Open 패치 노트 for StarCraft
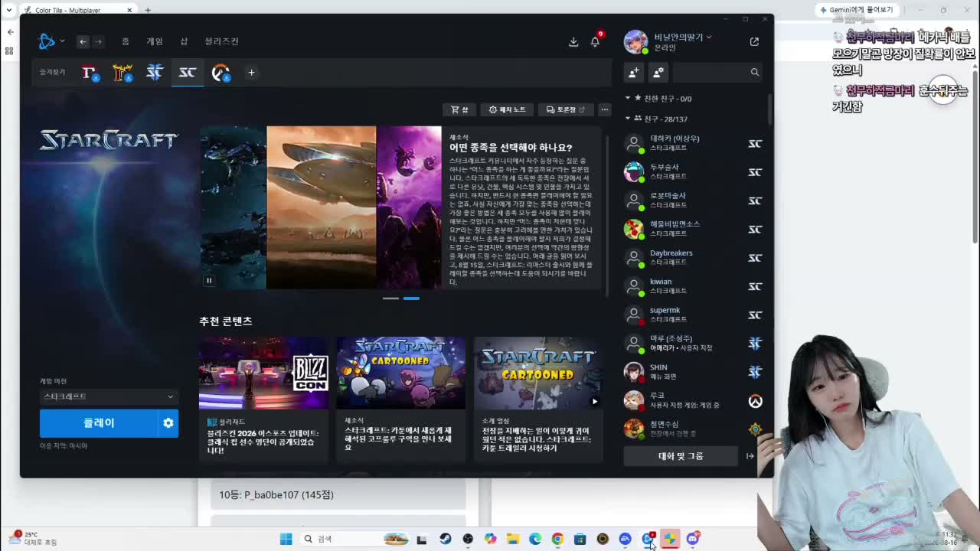 (507, 109)
